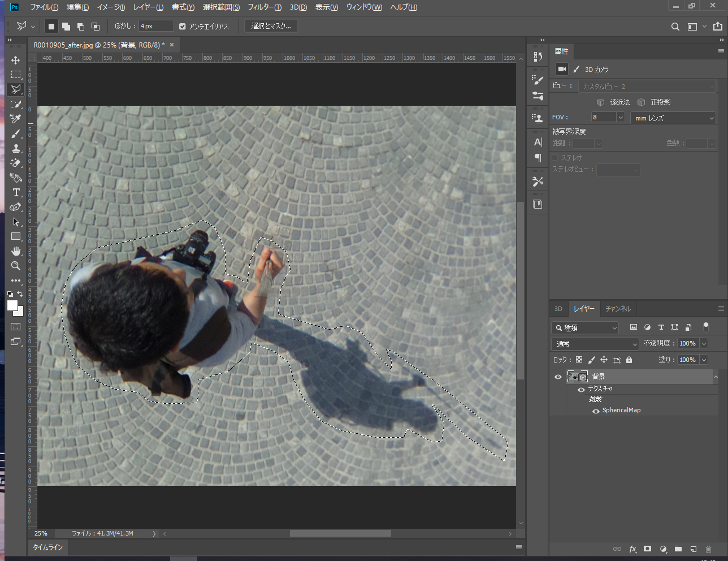Image resolution: width=728 pixels, height=561 pixels.
Task: Open the 3D menu
Action: [298, 7]
